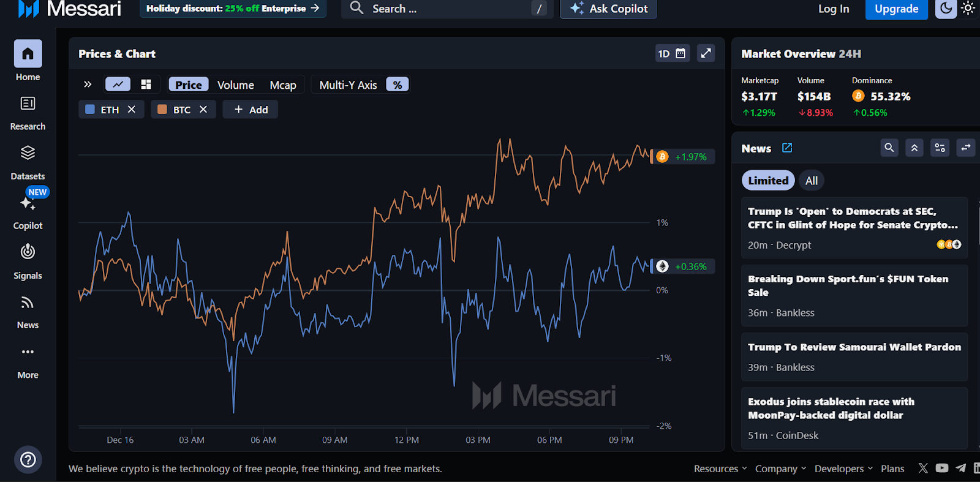980x482 pixels.
Task: Switch news filter to All
Action: (812, 181)
